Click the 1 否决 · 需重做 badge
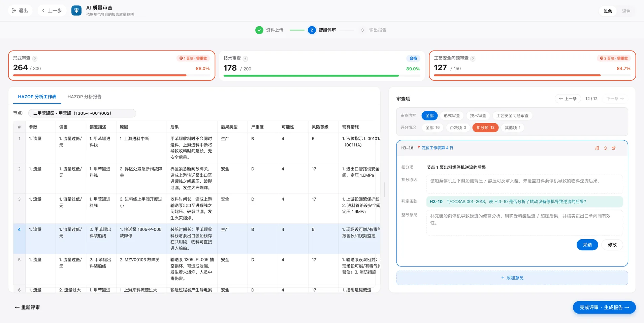Viewport: 644px width, 323px height. pos(193,58)
